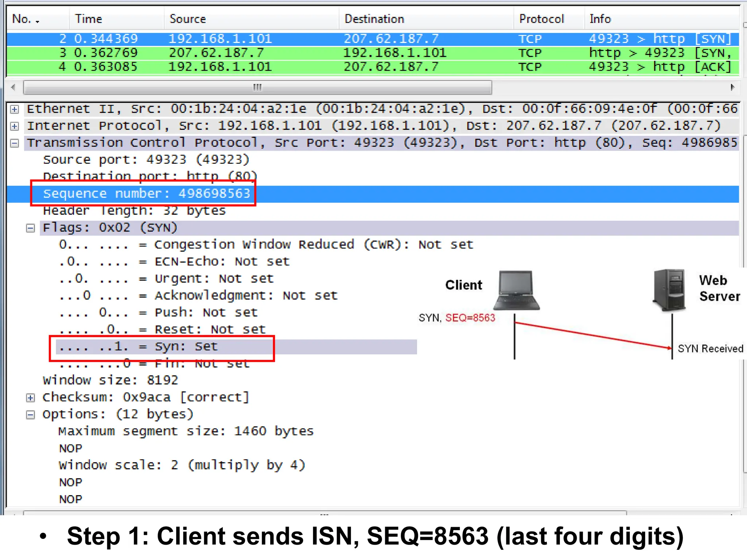Select the Syn: Set flag line

pos(236,347)
